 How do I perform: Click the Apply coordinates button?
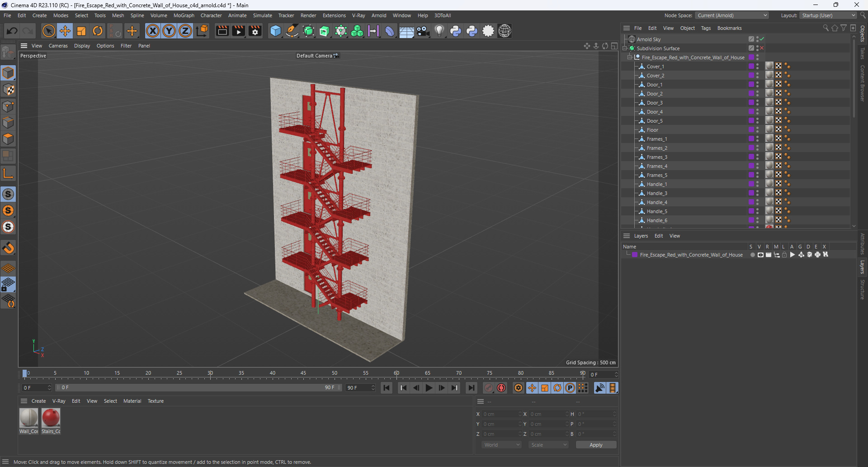pos(596,445)
